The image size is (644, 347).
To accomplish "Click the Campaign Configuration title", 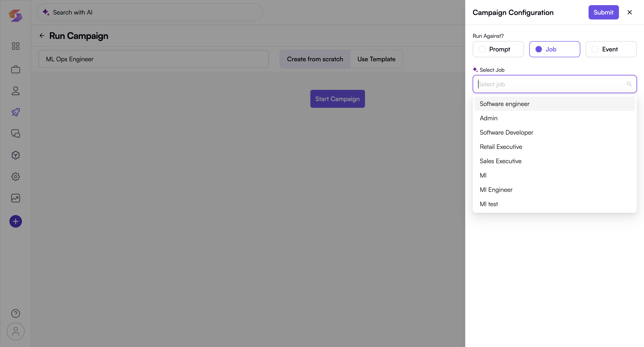I will click(513, 13).
